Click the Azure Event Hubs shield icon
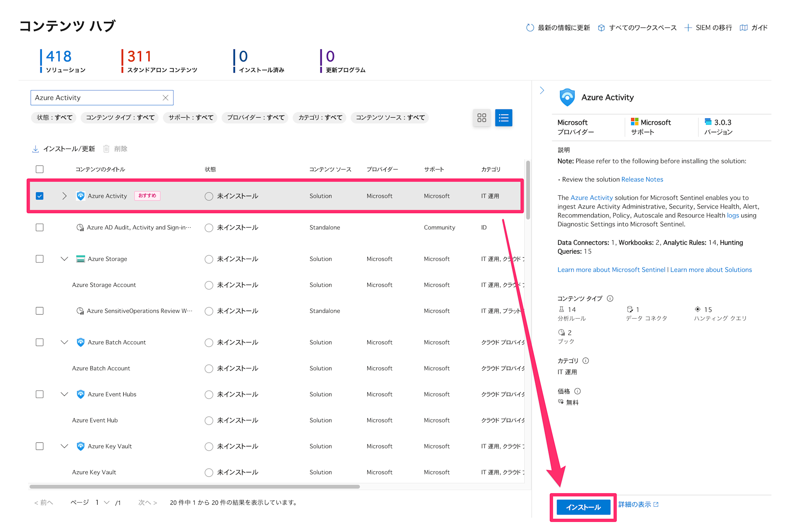The height and width of the screenshot is (532, 790). 81,394
